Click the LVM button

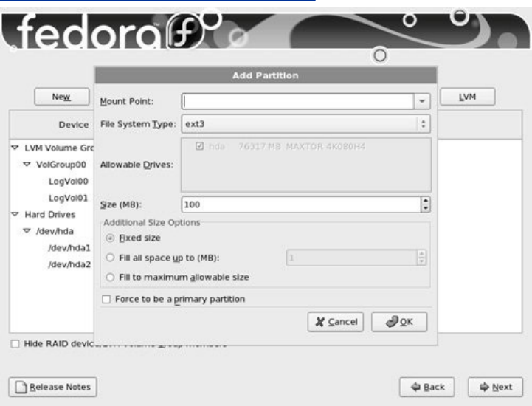[x=468, y=97]
